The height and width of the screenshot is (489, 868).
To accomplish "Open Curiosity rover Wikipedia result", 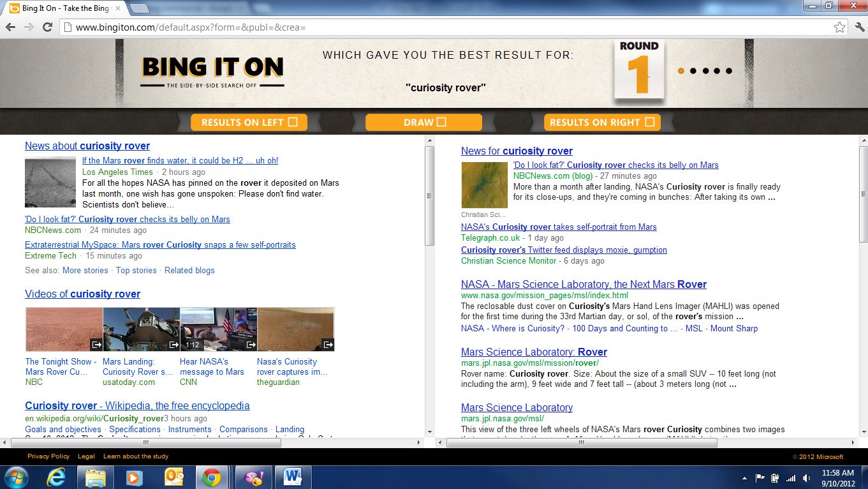I will [x=137, y=405].
